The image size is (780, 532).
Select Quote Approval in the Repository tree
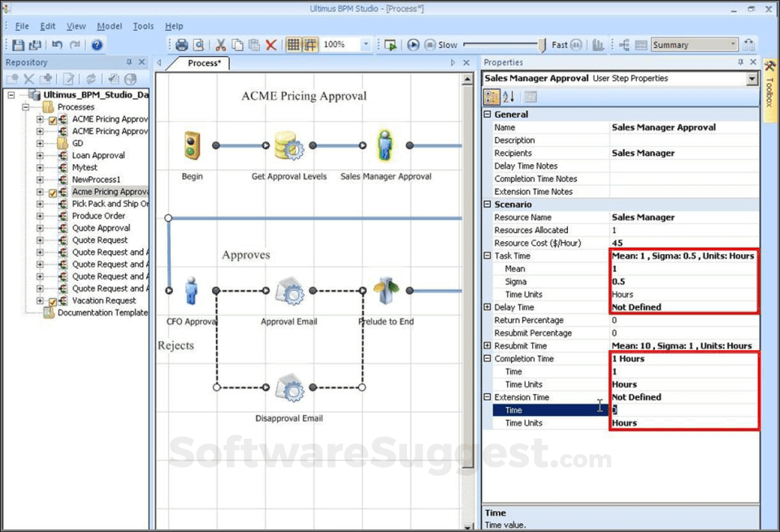tap(101, 228)
